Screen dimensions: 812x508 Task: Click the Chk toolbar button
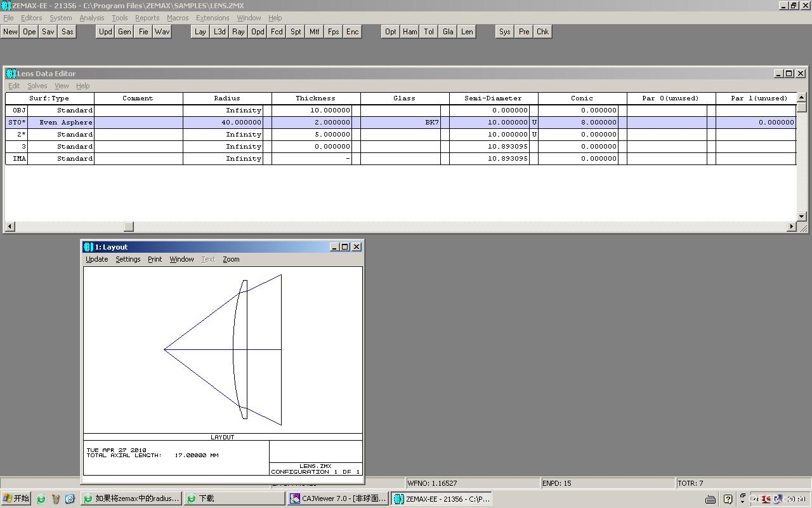coord(543,32)
